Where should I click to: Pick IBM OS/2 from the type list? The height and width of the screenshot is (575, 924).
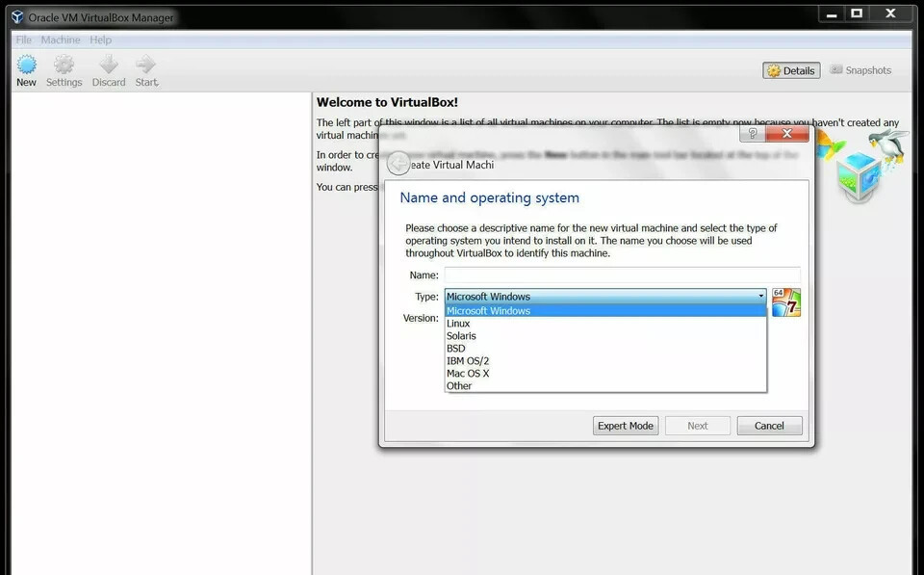[605, 361]
